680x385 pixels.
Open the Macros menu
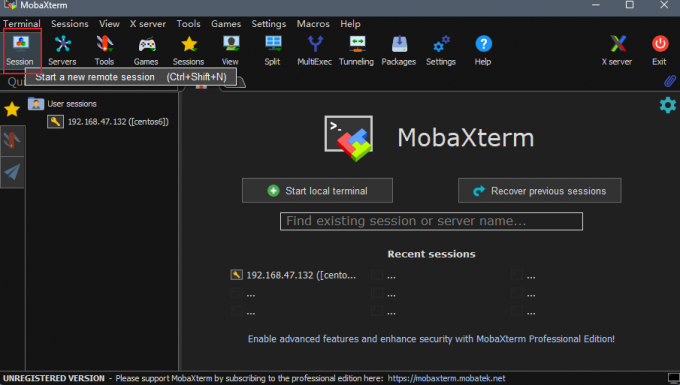(x=313, y=24)
